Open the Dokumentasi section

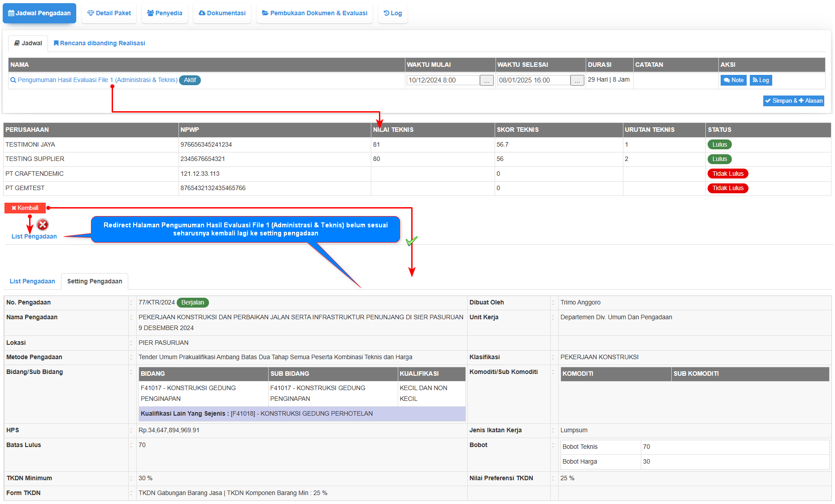222,13
